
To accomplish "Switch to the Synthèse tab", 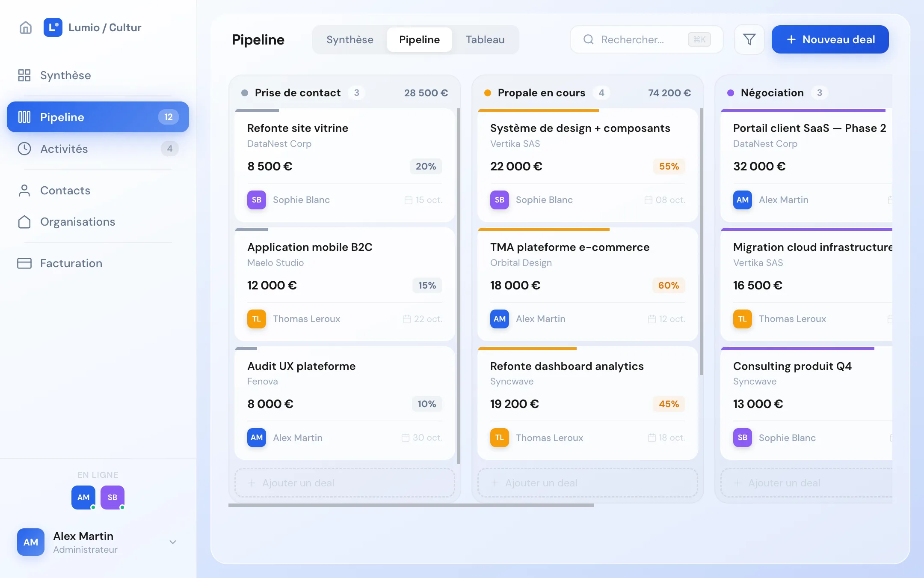I will point(350,39).
